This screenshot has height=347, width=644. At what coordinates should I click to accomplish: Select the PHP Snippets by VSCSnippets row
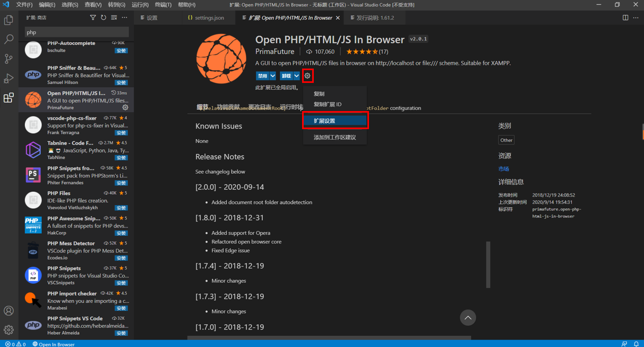(x=76, y=275)
